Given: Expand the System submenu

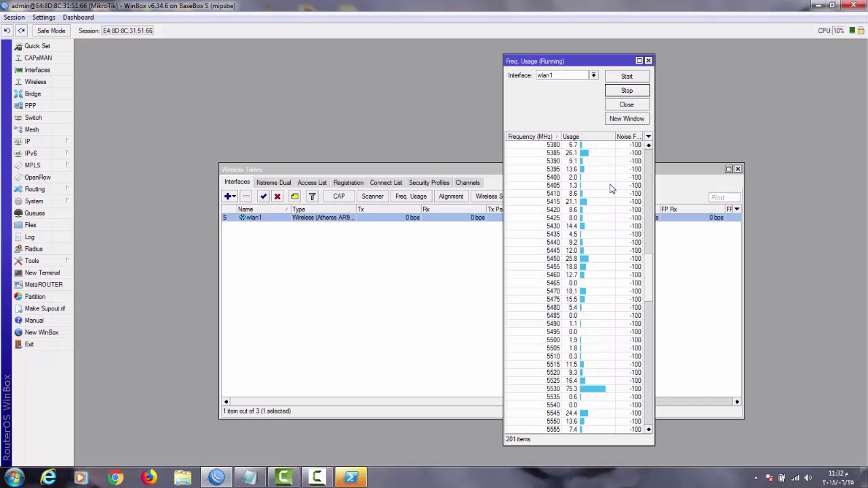Looking at the screenshot, I should pos(66,201).
